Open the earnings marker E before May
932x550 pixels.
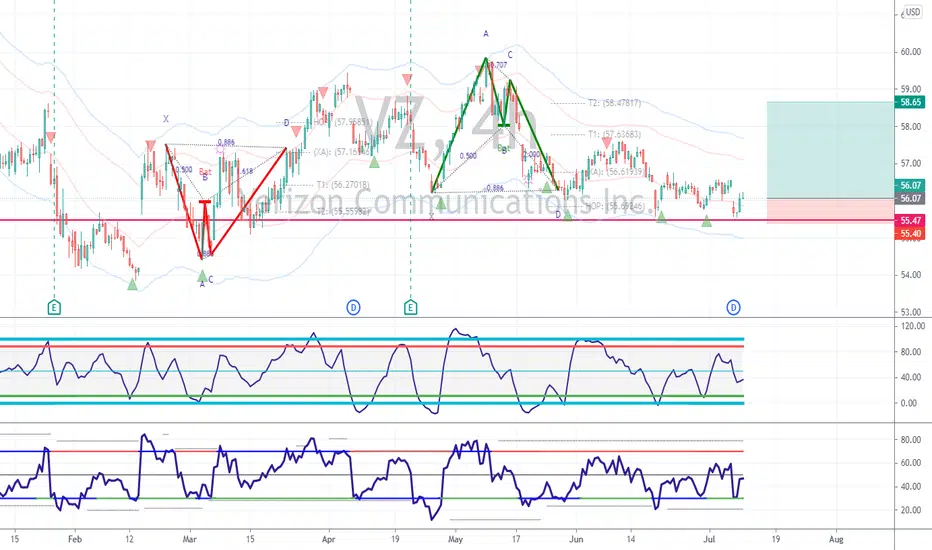411,307
